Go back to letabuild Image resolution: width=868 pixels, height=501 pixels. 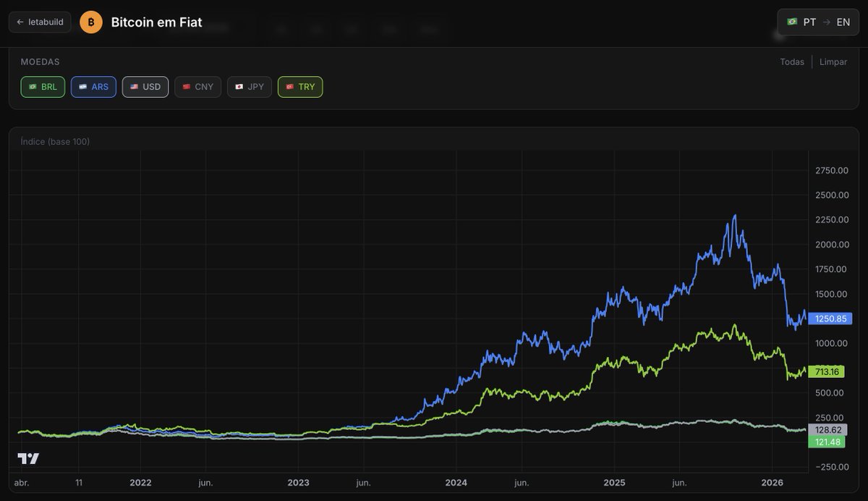point(40,22)
